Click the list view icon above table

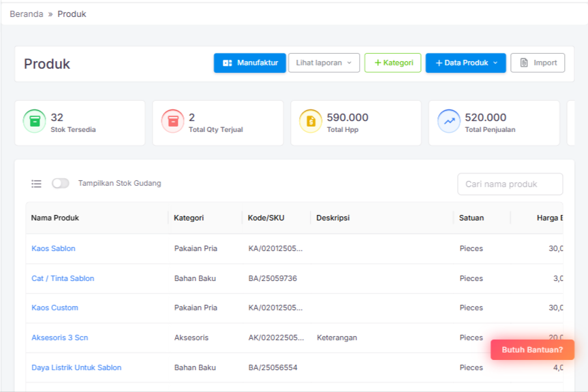[37, 184]
